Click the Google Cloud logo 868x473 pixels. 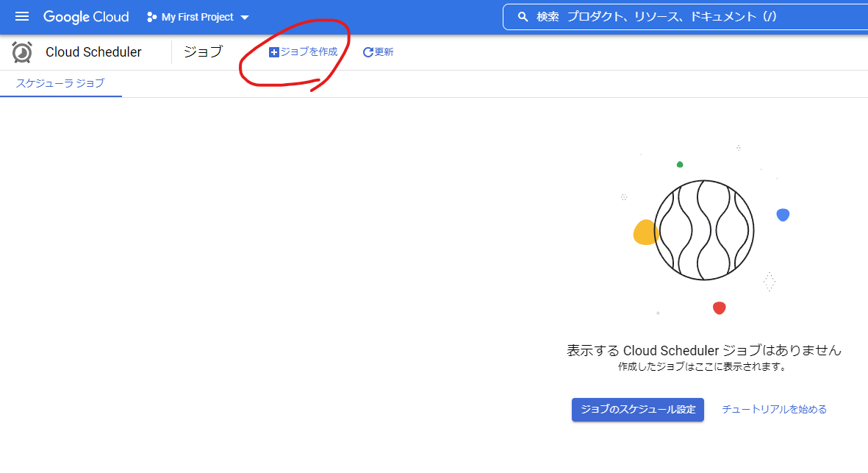coord(86,16)
